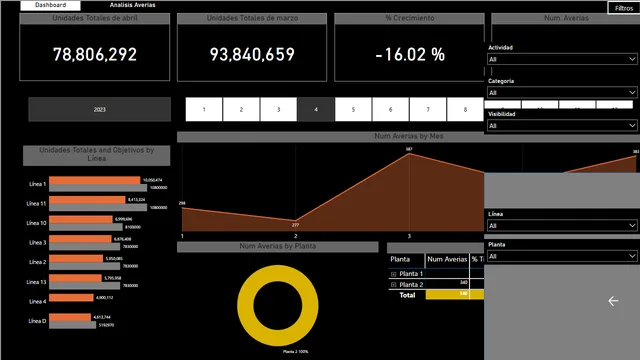The height and width of the screenshot is (360, 640).
Task: Click the orange bar for Linea 1
Action: [95, 180]
